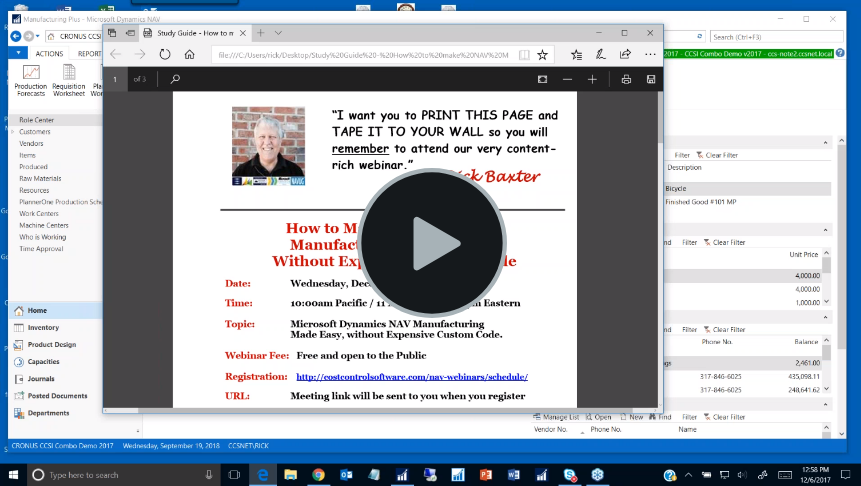The width and height of the screenshot is (861, 486).
Task: Refresh the page in Edge
Action: 165,54
